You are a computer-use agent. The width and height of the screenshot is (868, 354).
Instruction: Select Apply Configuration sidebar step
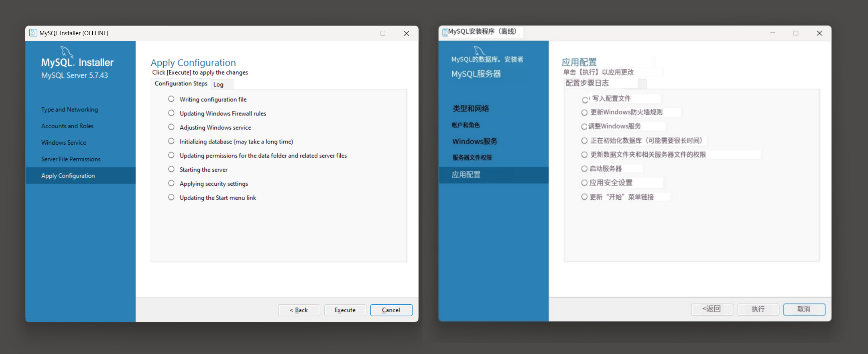click(x=80, y=176)
